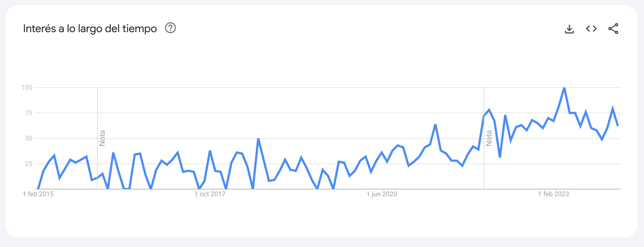
Task: Click the 50 y-axis label
Action: [x=29, y=138]
